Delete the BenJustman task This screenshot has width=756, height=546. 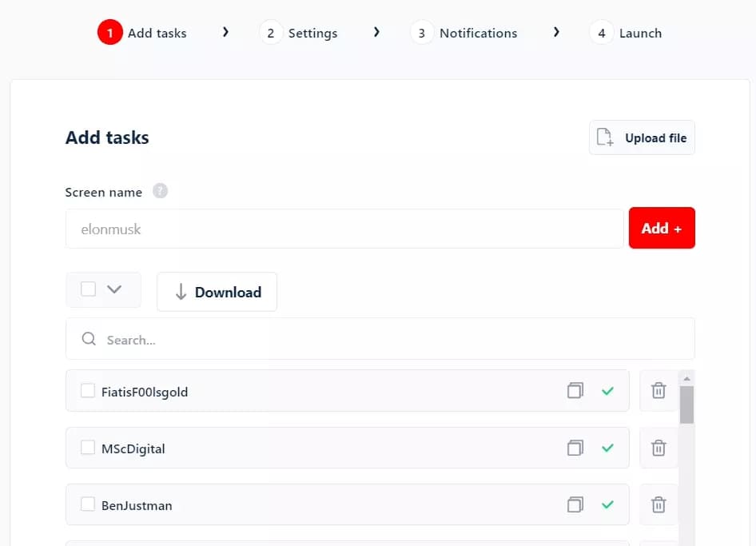click(658, 504)
